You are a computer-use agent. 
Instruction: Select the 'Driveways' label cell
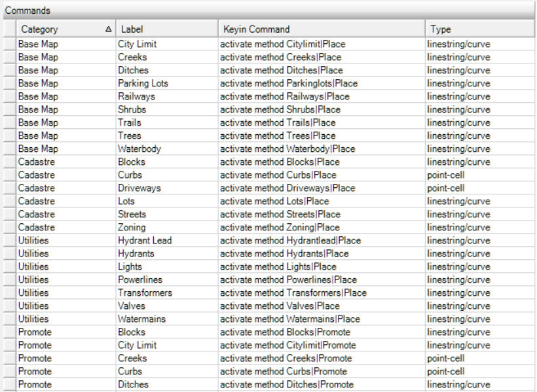coord(167,188)
